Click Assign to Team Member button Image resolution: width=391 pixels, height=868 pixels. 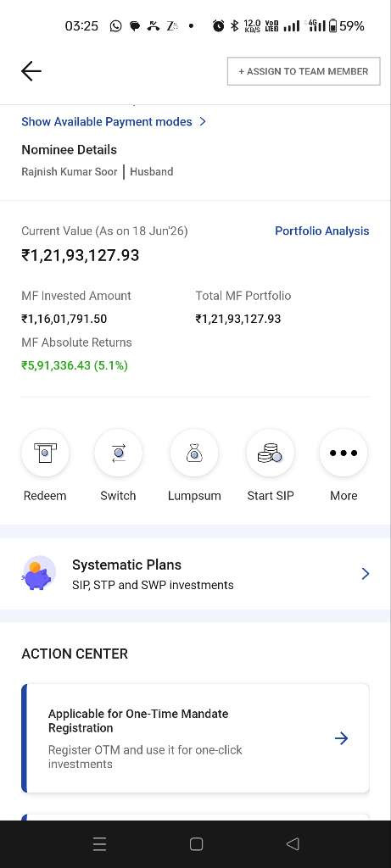coord(304,71)
